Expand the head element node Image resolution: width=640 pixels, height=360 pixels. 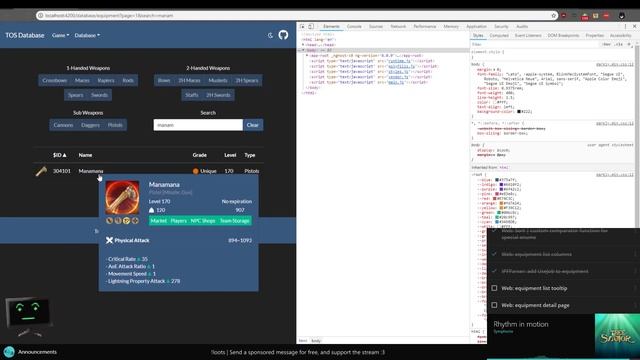coord(303,45)
